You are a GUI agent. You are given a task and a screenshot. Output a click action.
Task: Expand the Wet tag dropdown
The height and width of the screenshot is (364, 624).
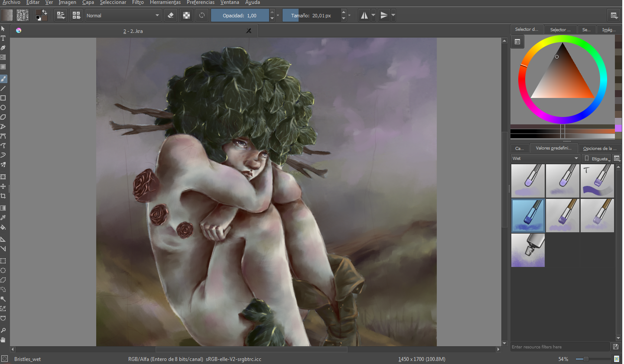point(545,159)
